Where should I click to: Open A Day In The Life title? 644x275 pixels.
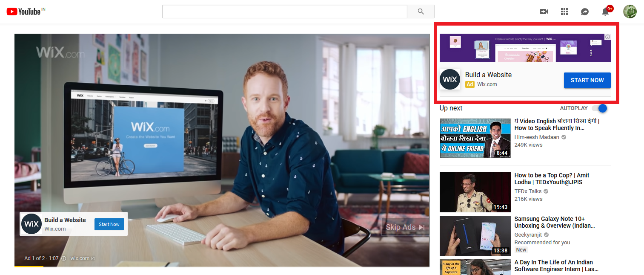(557, 266)
